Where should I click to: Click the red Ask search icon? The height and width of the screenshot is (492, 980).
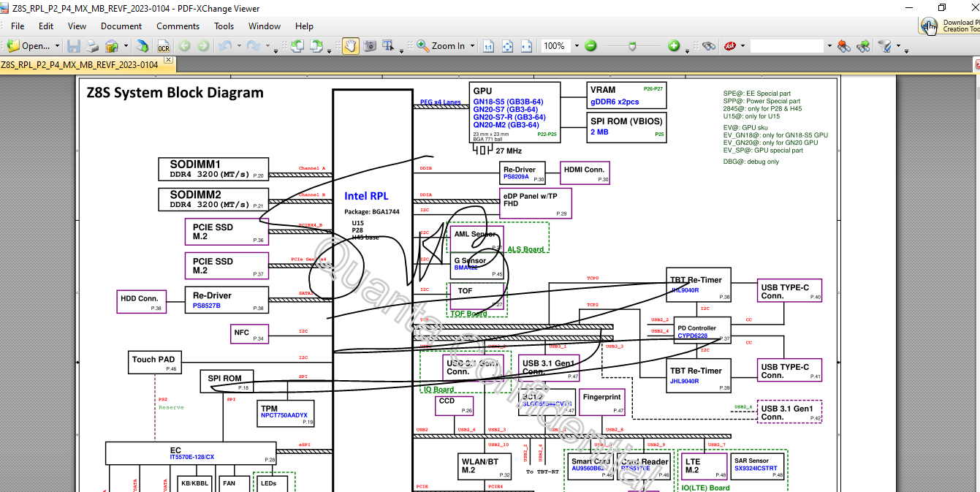(729, 46)
